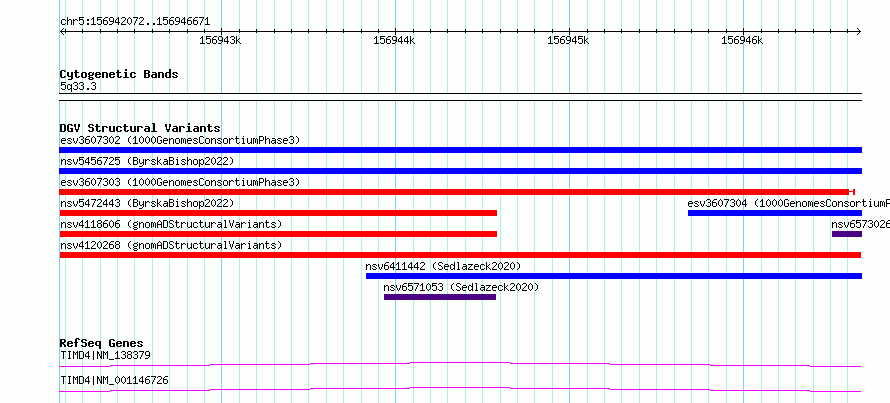Click the nsv6411442 Sedlazeck2020 blue bar

pos(614,276)
